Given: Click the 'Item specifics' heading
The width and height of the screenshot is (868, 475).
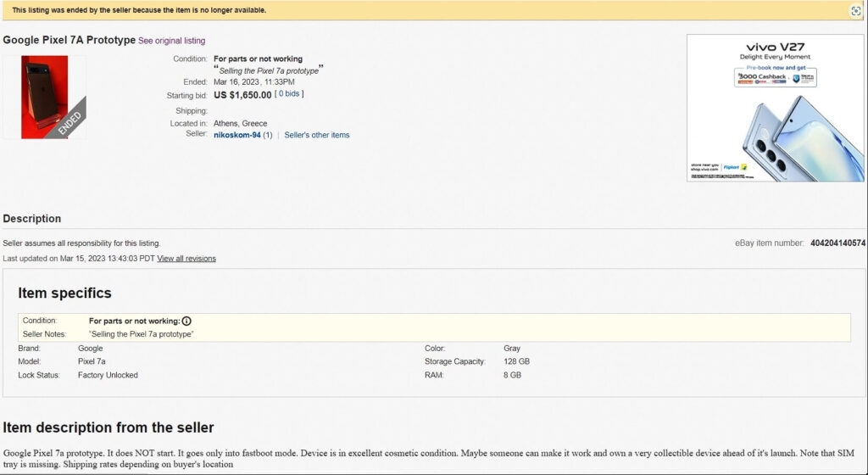Looking at the screenshot, I should (64, 293).
